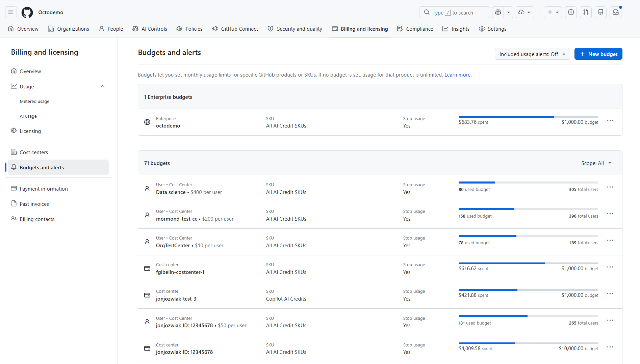Viewport: 640px width, 364px height.
Task: Open pull requests icon in header
Action: tap(586, 12)
